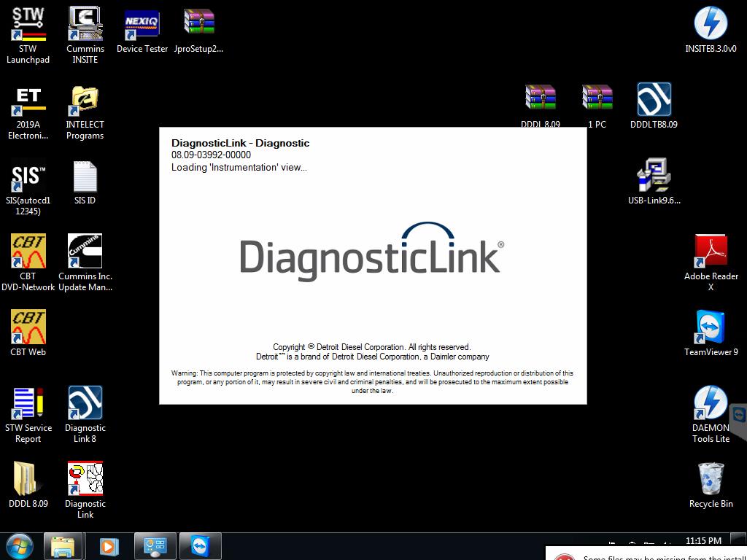This screenshot has width=747, height=560.
Task: Select the 1 PC archive file
Action: click(x=597, y=106)
